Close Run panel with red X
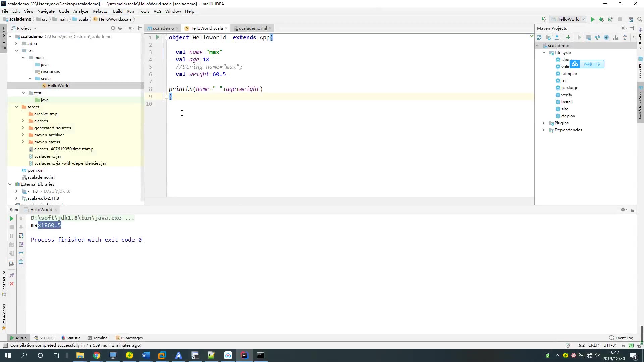 click(x=12, y=284)
